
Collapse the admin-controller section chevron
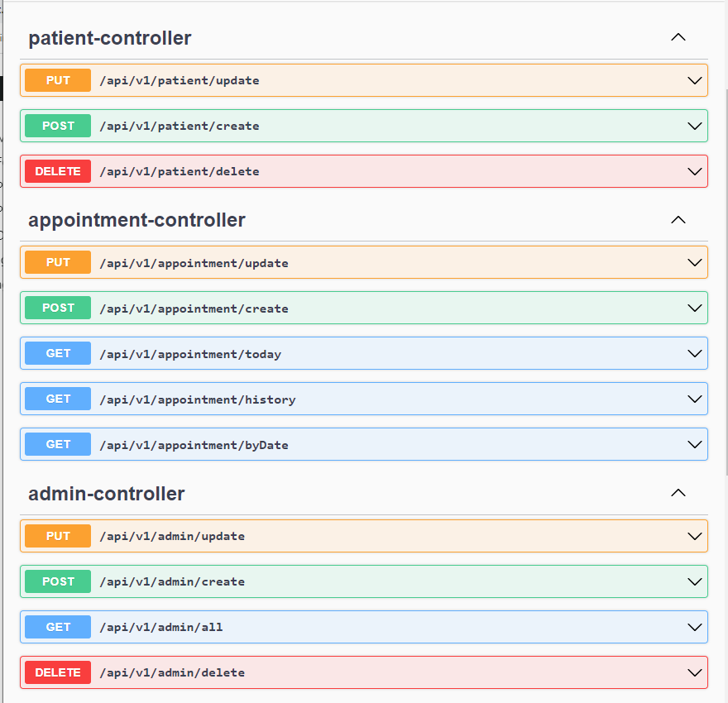(x=678, y=493)
